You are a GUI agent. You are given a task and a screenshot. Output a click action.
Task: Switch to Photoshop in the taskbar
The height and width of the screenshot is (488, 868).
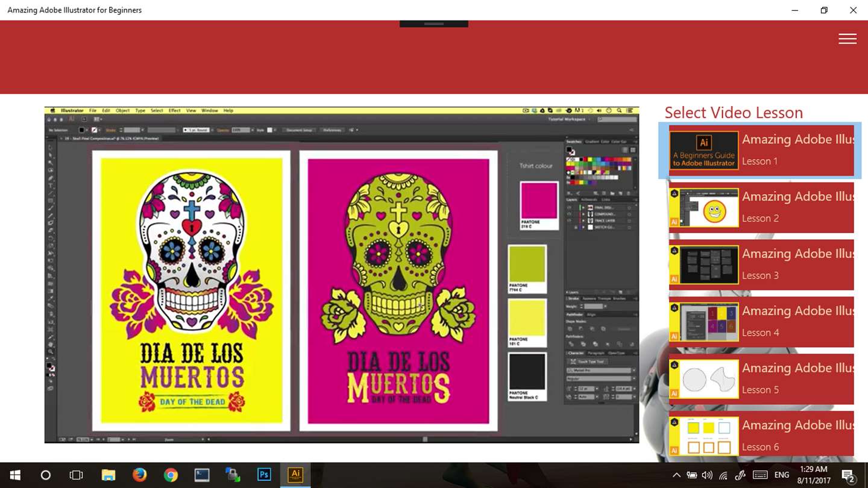tap(264, 475)
